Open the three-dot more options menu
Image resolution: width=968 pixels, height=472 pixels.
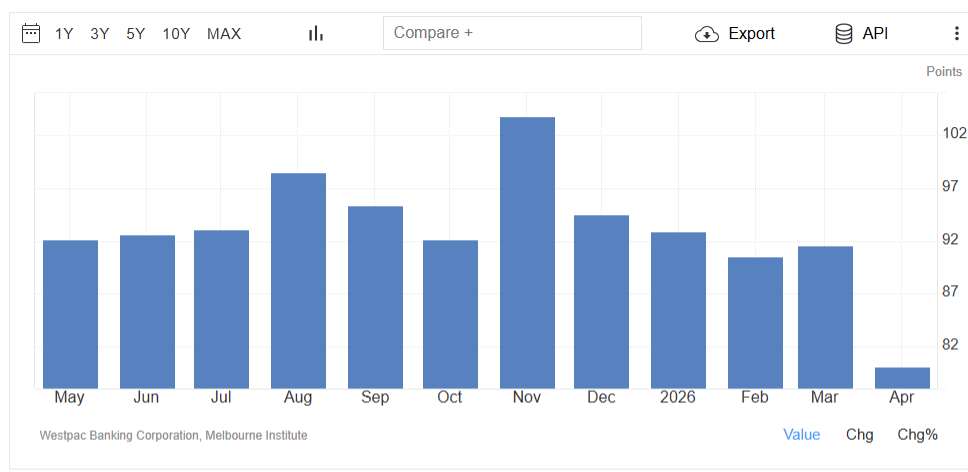pyautogui.click(x=956, y=34)
